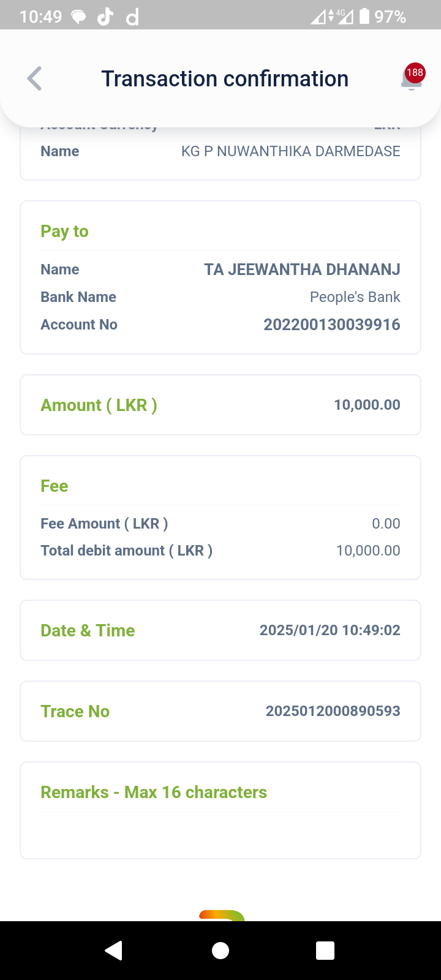The height and width of the screenshot is (980, 441).
Task: Open notifications via the bell icon
Action: tap(412, 79)
